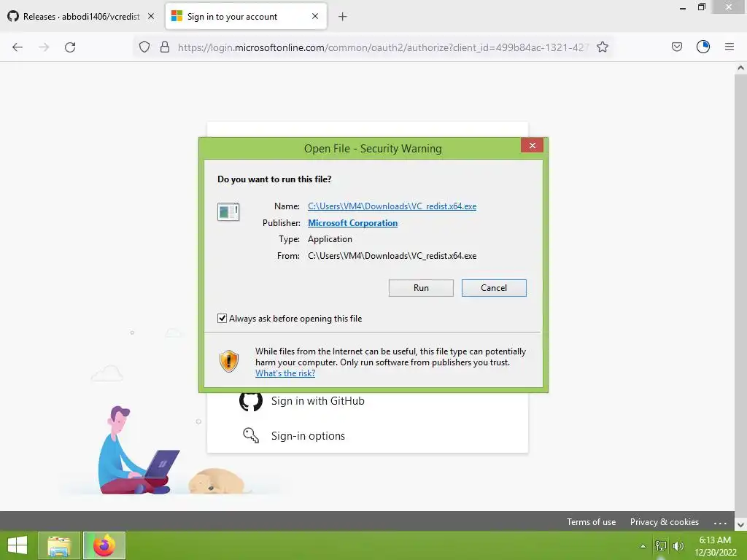747x560 pixels.
Task: Click the tracking protection shield icon
Action: point(144,47)
